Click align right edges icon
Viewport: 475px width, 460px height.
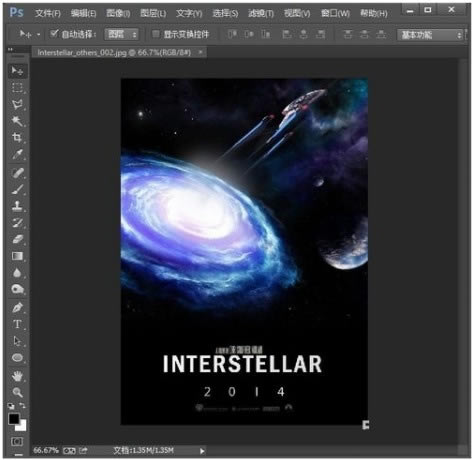[x=320, y=34]
